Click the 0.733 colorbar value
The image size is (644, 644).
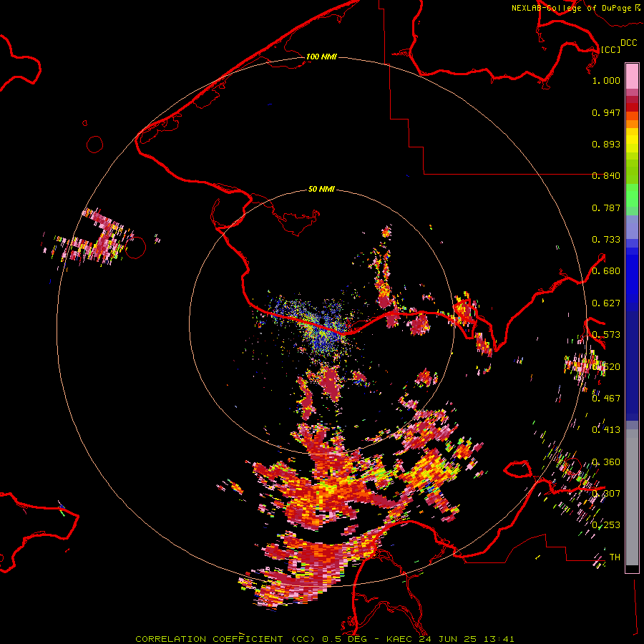coord(606,240)
